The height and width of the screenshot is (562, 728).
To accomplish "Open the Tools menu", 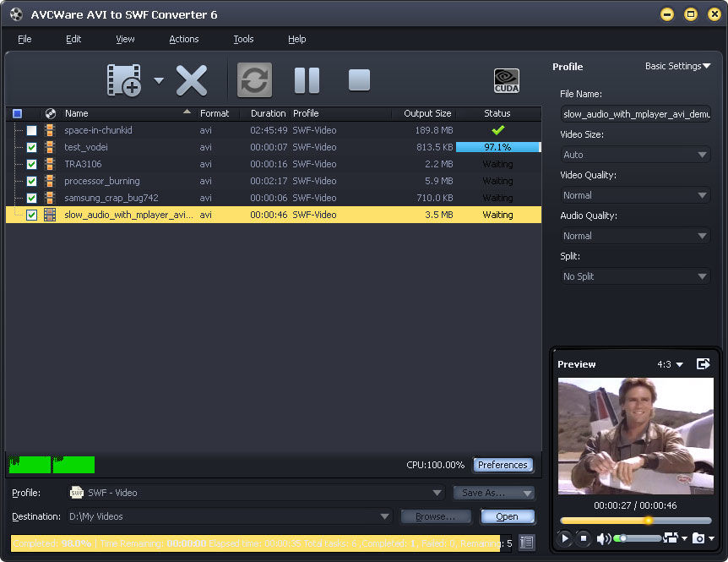I will pyautogui.click(x=243, y=39).
